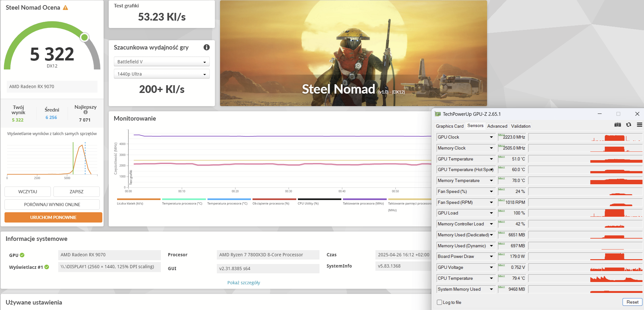The width and height of the screenshot is (644, 310).
Task: Click the warning triangle beside Steel Nomad Ocena
Action: click(x=65, y=8)
